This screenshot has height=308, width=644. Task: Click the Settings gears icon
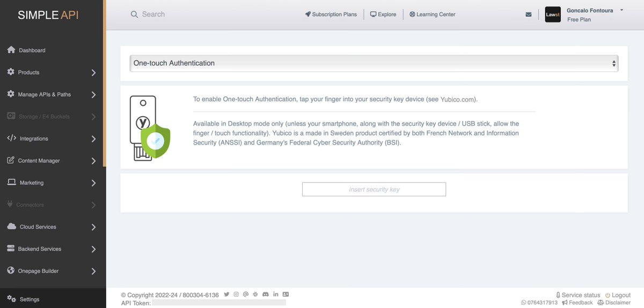tap(11, 299)
